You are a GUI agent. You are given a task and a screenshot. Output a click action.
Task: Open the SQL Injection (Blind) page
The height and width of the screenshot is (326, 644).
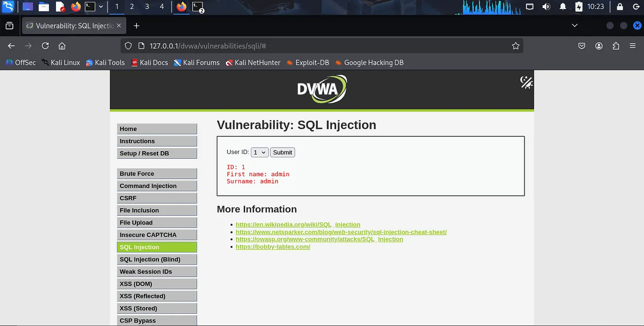pyautogui.click(x=157, y=259)
